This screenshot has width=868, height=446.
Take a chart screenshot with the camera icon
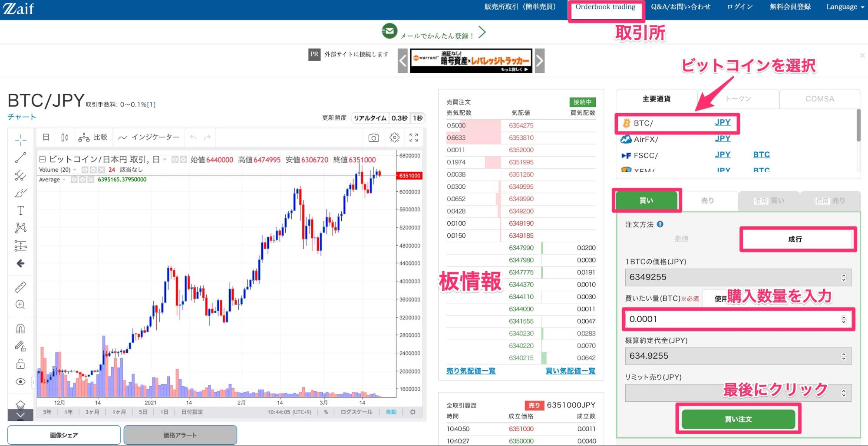(x=373, y=138)
